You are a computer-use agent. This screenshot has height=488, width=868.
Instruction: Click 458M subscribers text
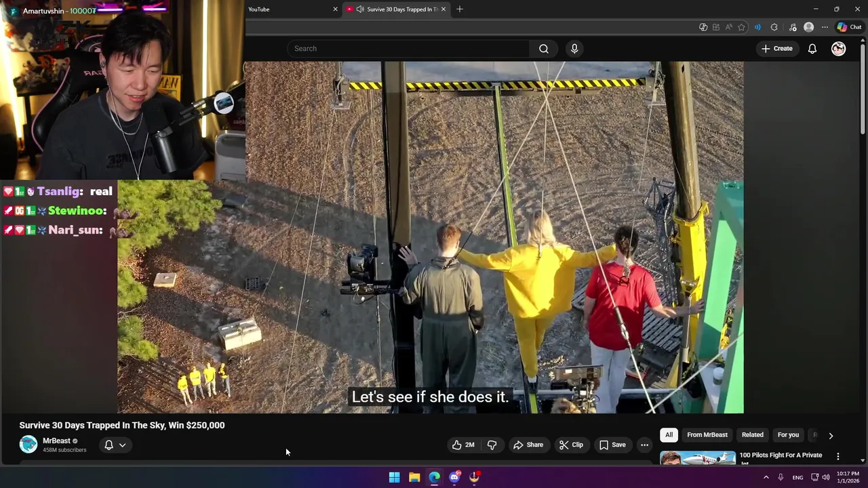pyautogui.click(x=64, y=450)
